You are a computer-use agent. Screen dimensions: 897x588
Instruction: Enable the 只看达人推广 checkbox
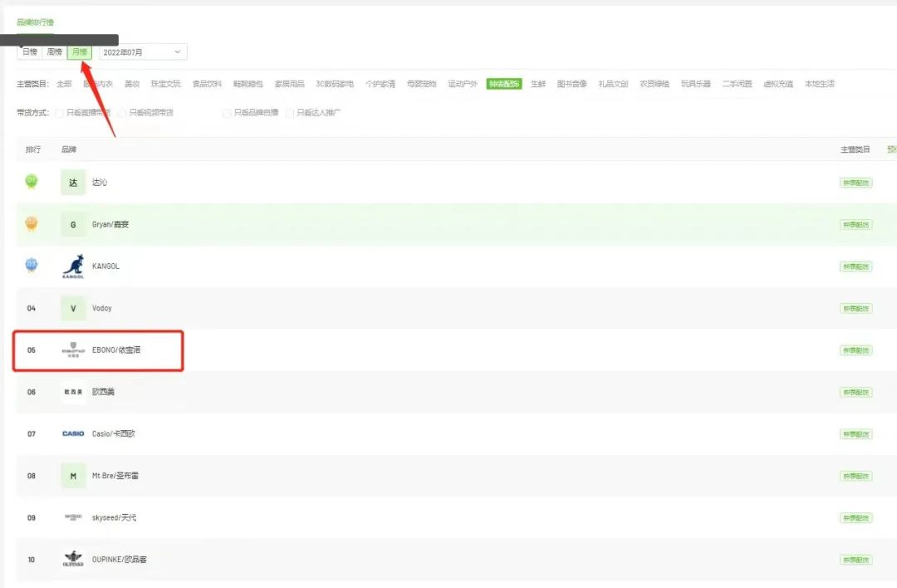click(x=290, y=113)
